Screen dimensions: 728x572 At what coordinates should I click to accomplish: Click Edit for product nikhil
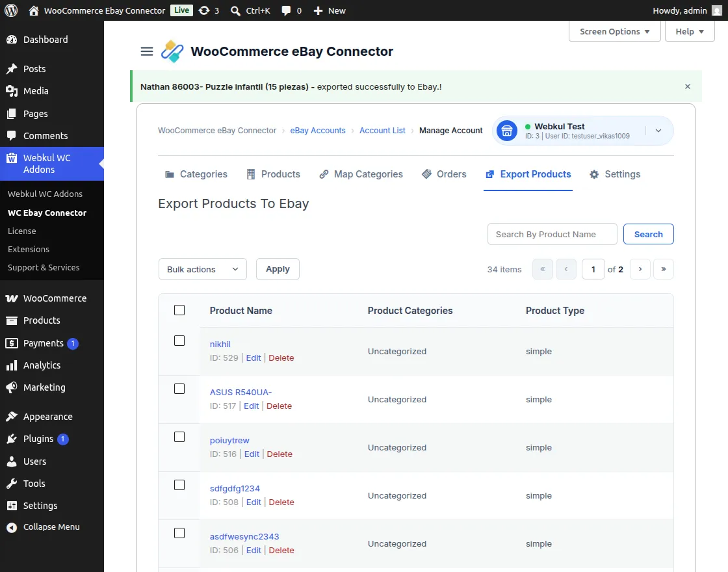253,358
